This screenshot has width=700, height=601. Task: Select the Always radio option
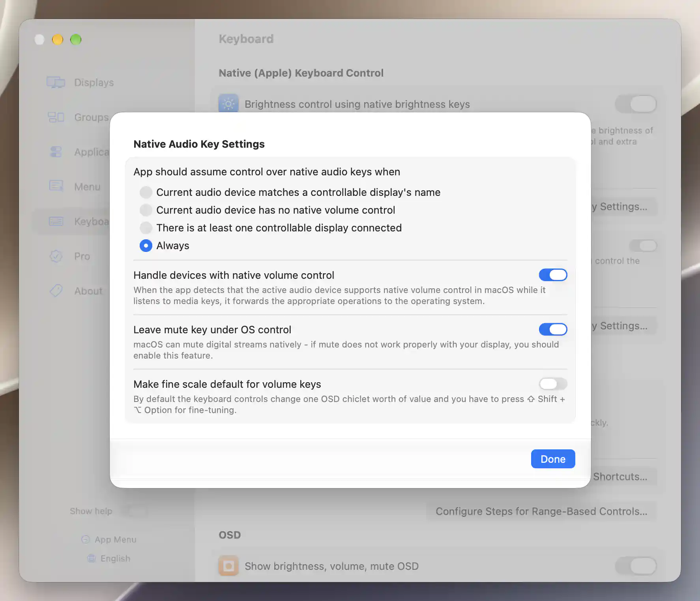click(146, 246)
